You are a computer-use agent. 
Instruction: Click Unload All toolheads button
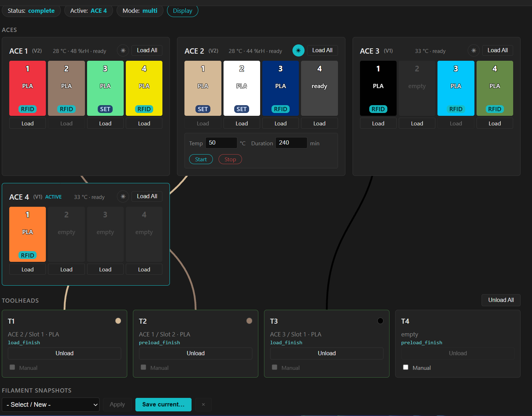[501, 300]
